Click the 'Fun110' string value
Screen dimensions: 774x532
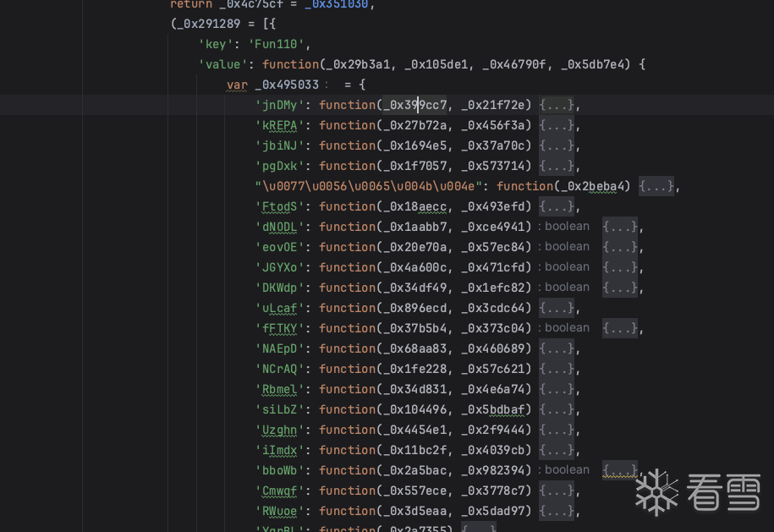coord(279,44)
